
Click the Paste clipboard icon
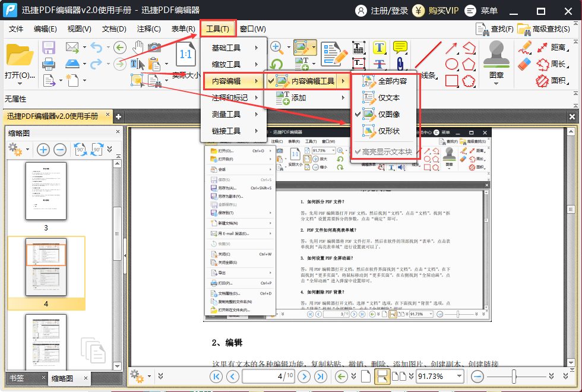(154, 64)
